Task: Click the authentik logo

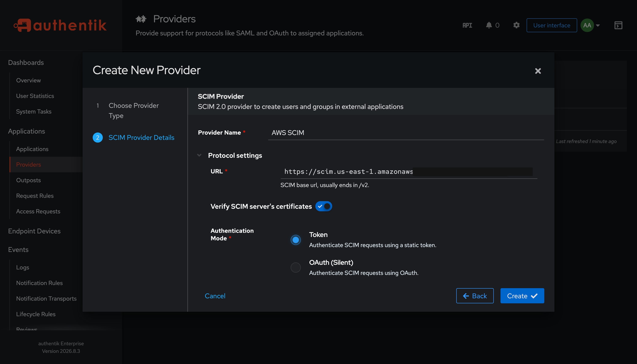Action: pos(60,25)
